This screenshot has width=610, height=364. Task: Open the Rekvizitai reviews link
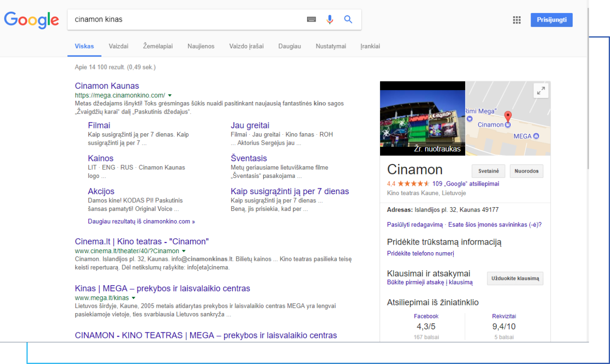point(504,316)
